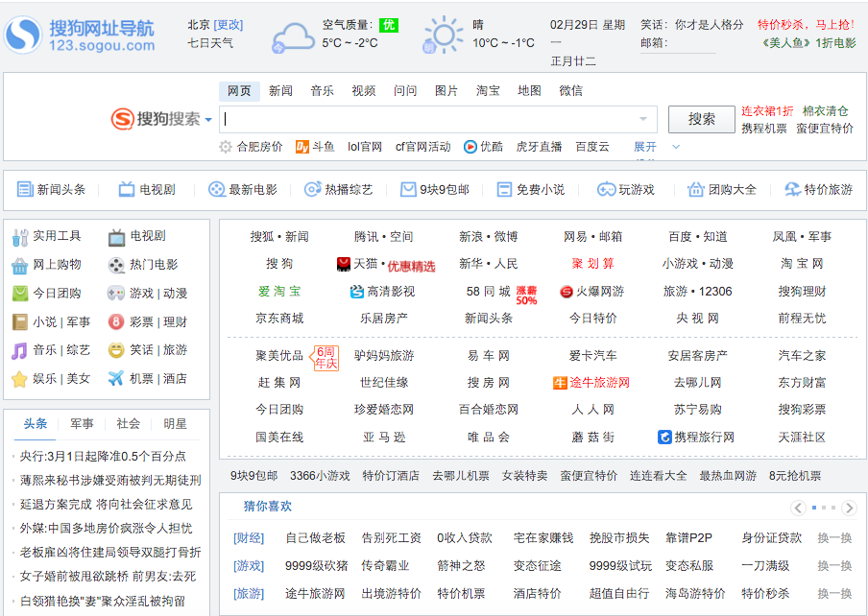868x616 pixels.
Task: Click the 娱乐 star icon
Action: point(19,379)
